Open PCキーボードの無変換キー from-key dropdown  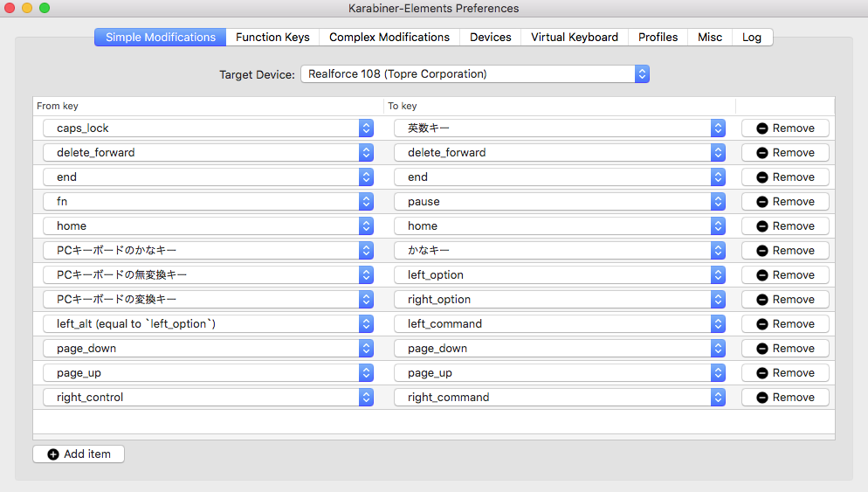(x=208, y=274)
